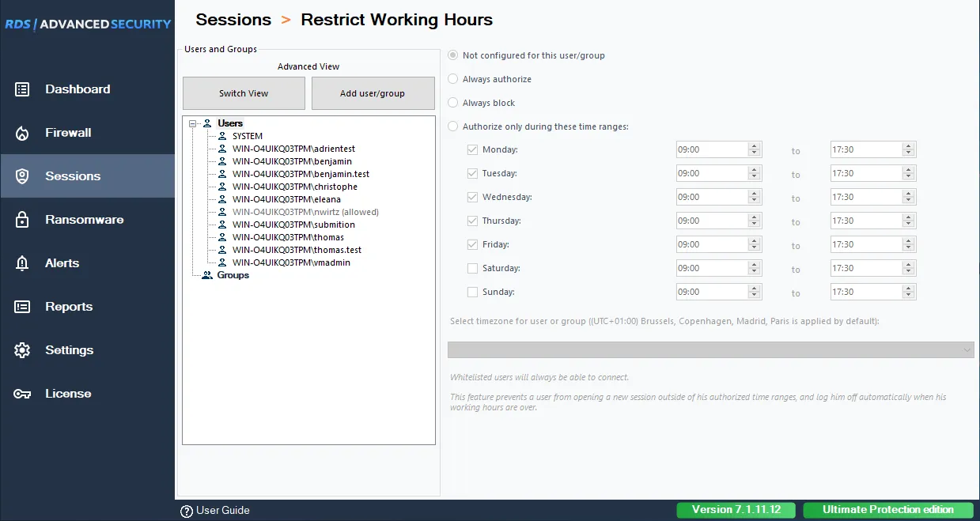This screenshot has height=521, width=980.
Task: Open the Dashboard panel from the sidebar
Action: (76, 89)
